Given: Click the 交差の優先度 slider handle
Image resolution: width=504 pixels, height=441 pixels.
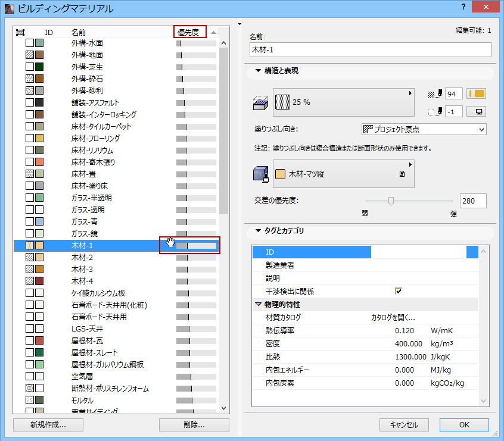Looking at the screenshot, I should [x=391, y=201].
